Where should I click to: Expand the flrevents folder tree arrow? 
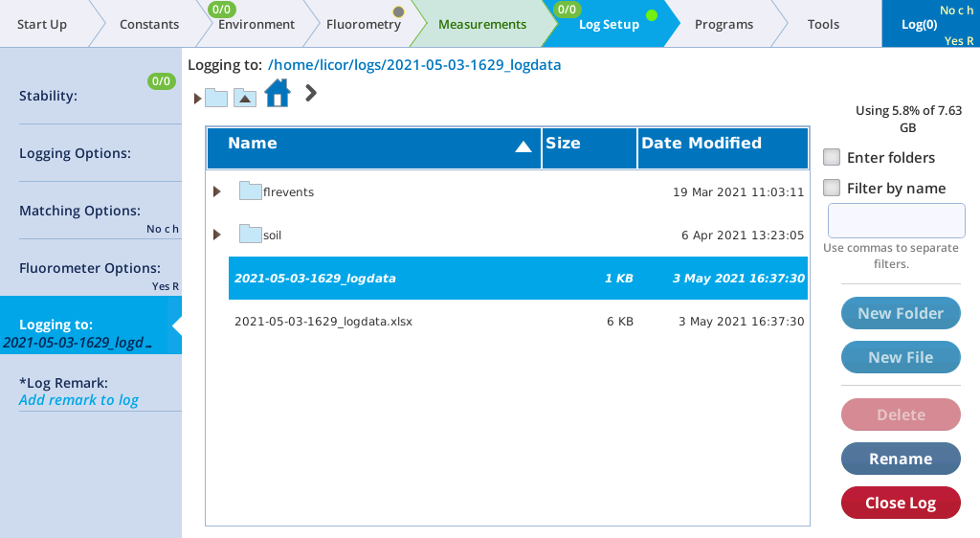point(217,192)
